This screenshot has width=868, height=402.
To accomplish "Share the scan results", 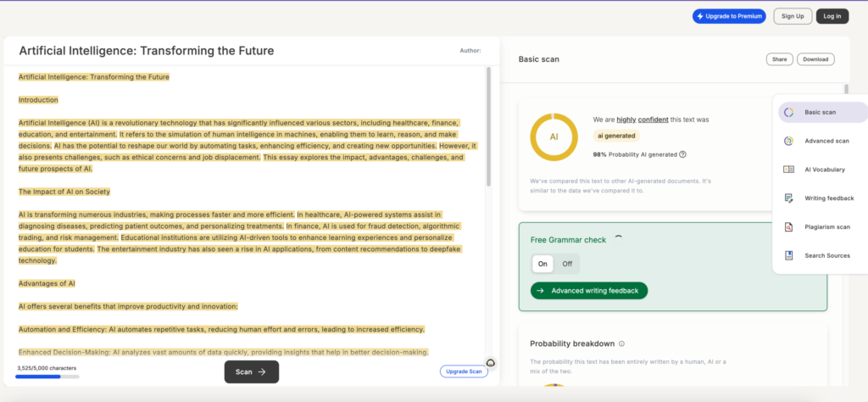I will coord(778,59).
